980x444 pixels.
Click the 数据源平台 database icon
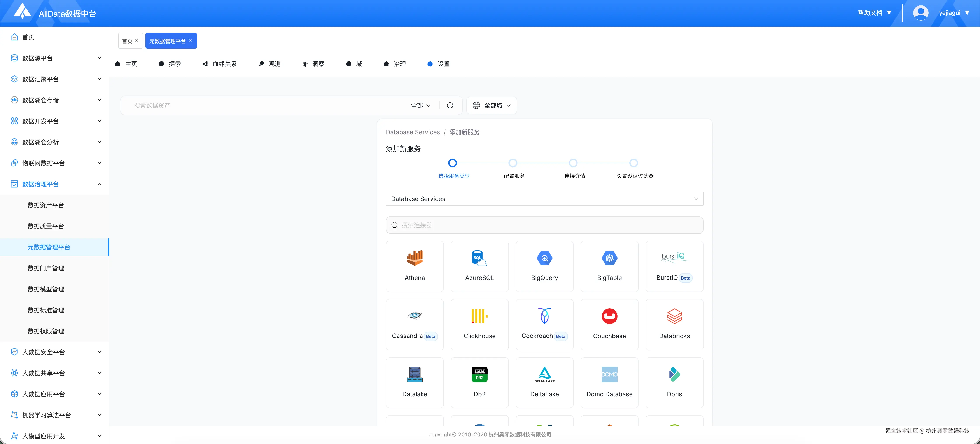(x=14, y=58)
